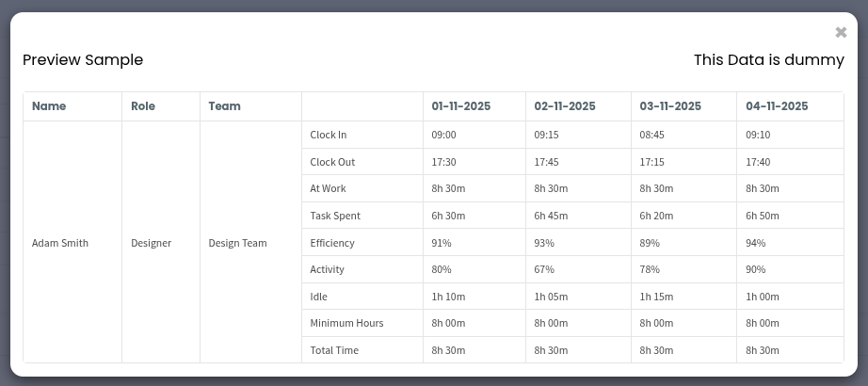The height and width of the screenshot is (386, 868).
Task: Select the Minimum Hours row label
Action: (346, 323)
